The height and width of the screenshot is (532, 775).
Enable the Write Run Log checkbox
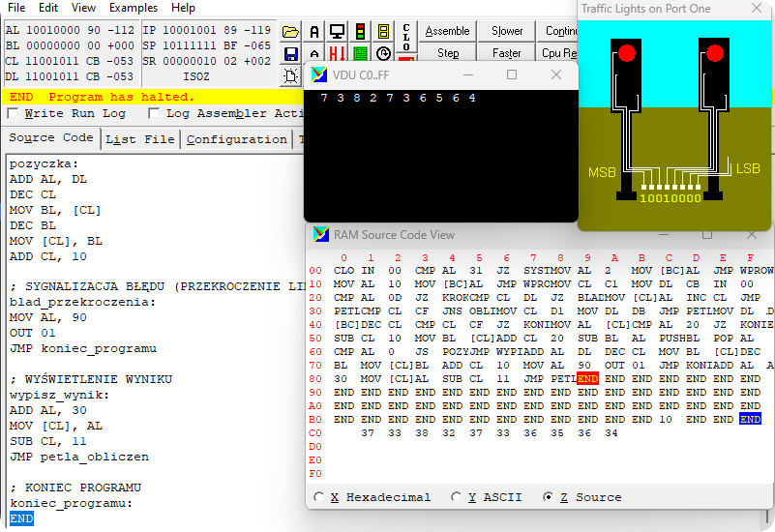tap(14, 114)
